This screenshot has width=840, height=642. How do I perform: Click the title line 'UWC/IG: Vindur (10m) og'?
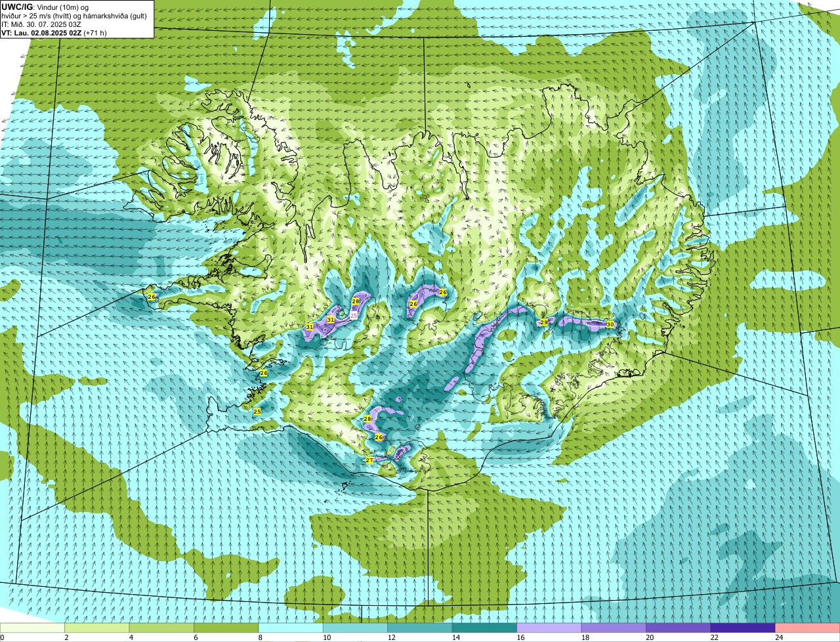(45, 7)
